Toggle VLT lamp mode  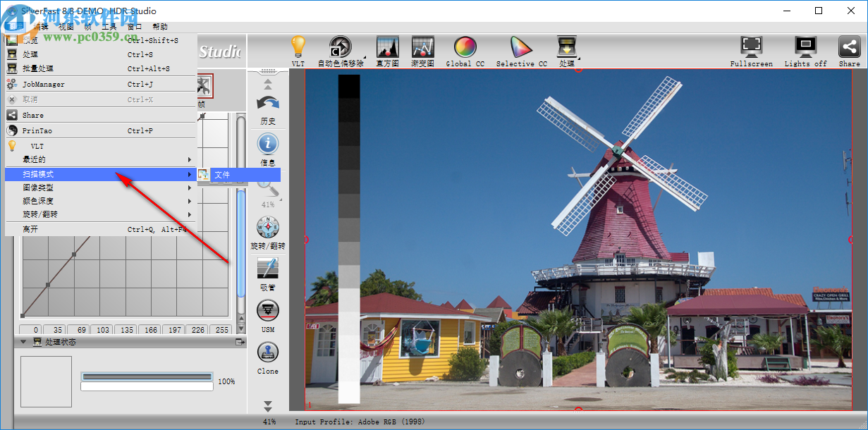(298, 46)
